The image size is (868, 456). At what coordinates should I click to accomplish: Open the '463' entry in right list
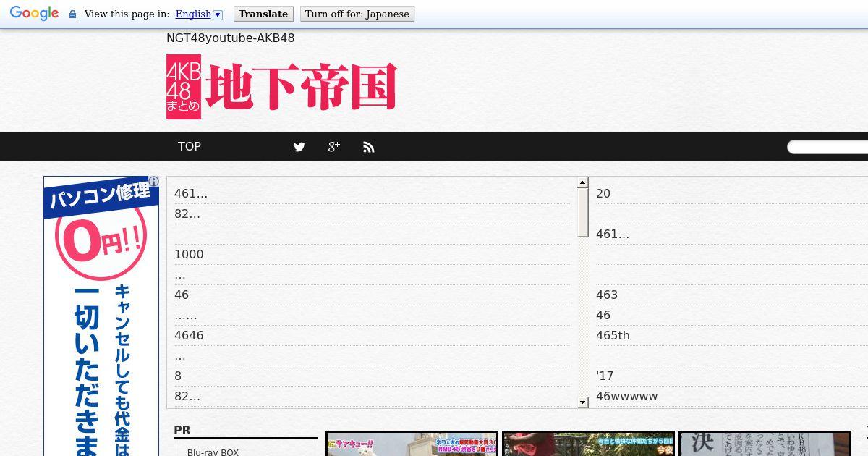[x=607, y=295]
